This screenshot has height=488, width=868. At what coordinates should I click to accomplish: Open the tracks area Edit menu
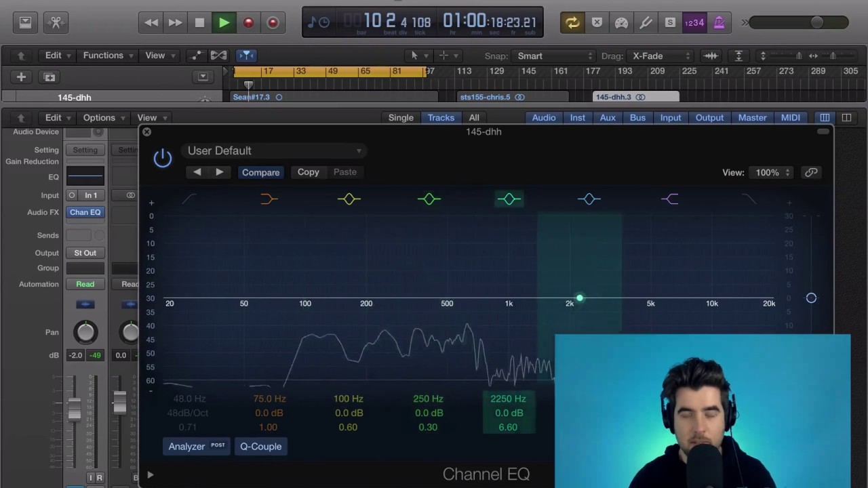[57, 56]
